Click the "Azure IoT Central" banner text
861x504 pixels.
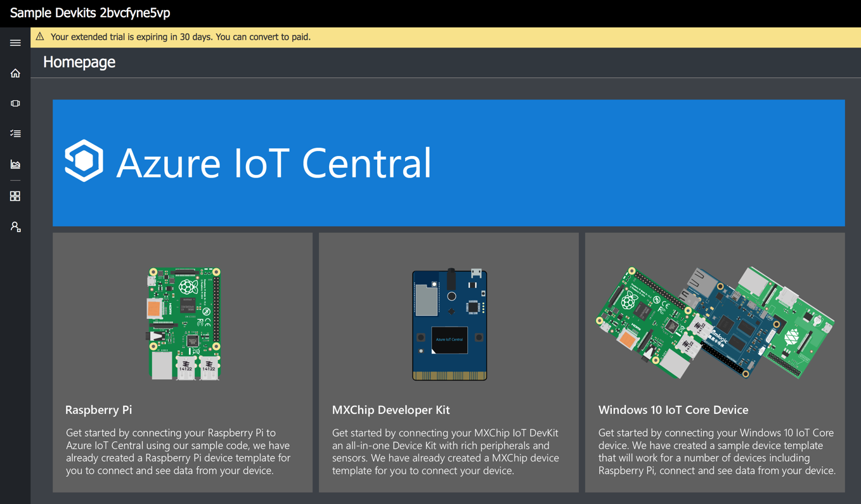pos(274,162)
